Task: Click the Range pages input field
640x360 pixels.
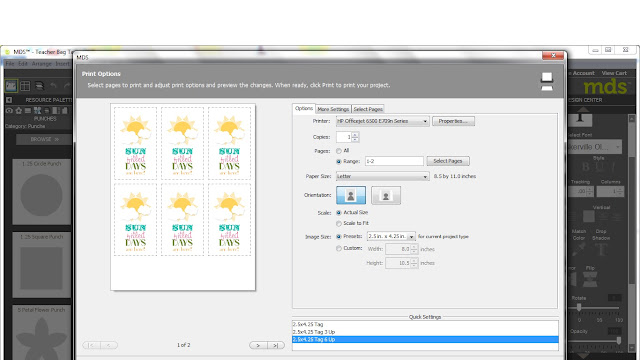Action: (394, 161)
